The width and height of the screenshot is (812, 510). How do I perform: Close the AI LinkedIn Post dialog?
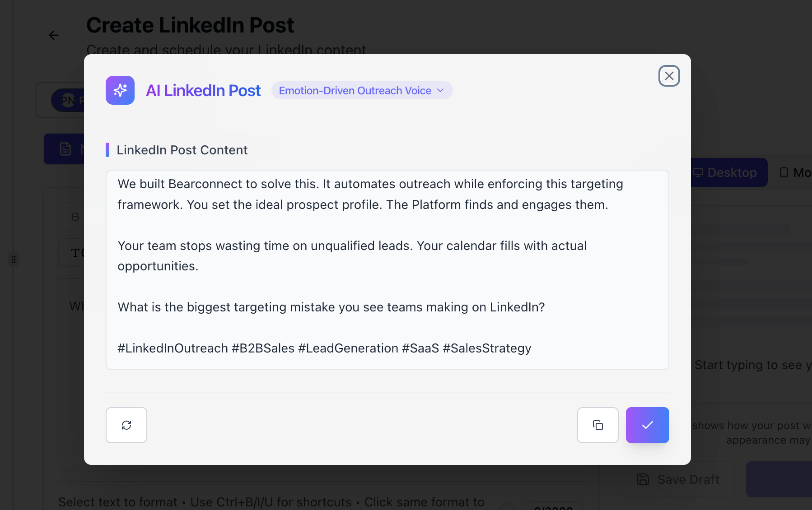click(x=669, y=76)
